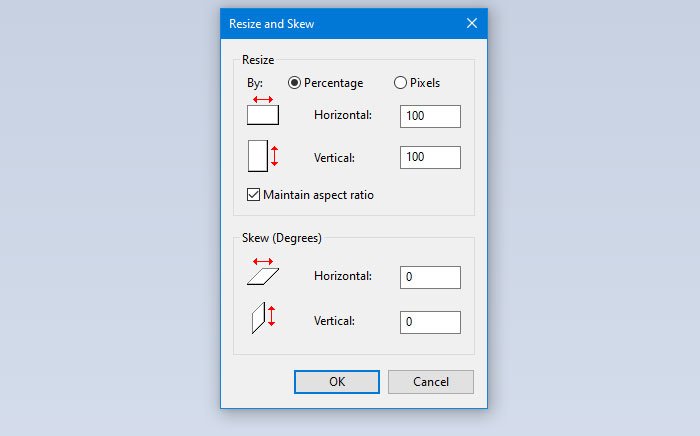Close the Resize and Skew dialog
The width and height of the screenshot is (700, 436).
click(x=472, y=23)
